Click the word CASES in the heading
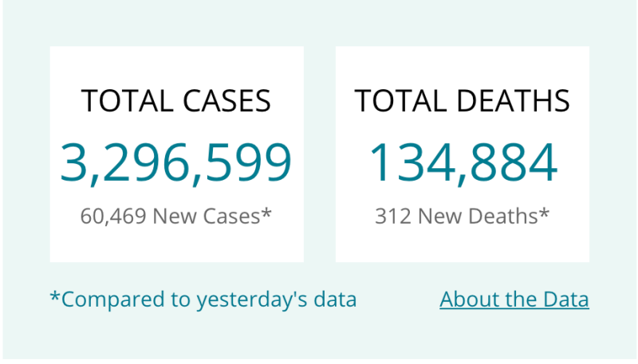The image size is (638, 364). pos(226,100)
